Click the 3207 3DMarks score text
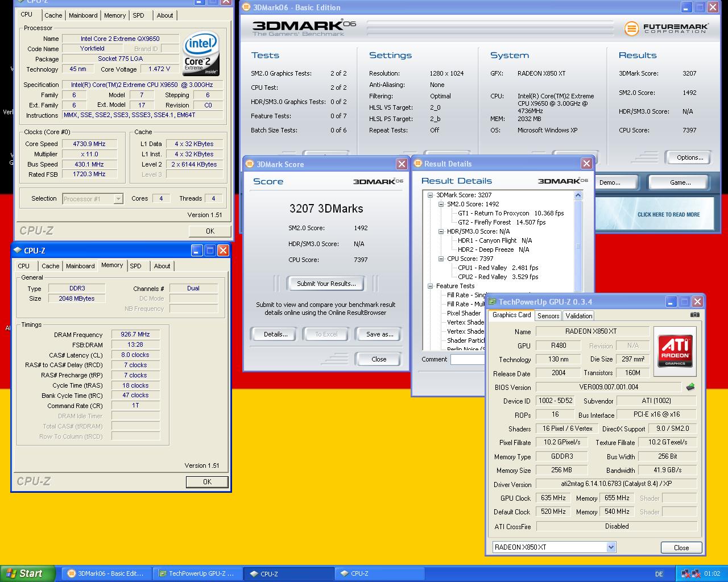This screenshot has width=728, height=582. (x=326, y=209)
